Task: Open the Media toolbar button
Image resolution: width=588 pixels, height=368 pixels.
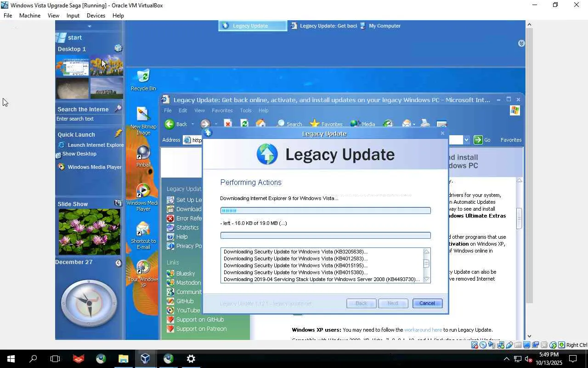Action: [x=363, y=124]
